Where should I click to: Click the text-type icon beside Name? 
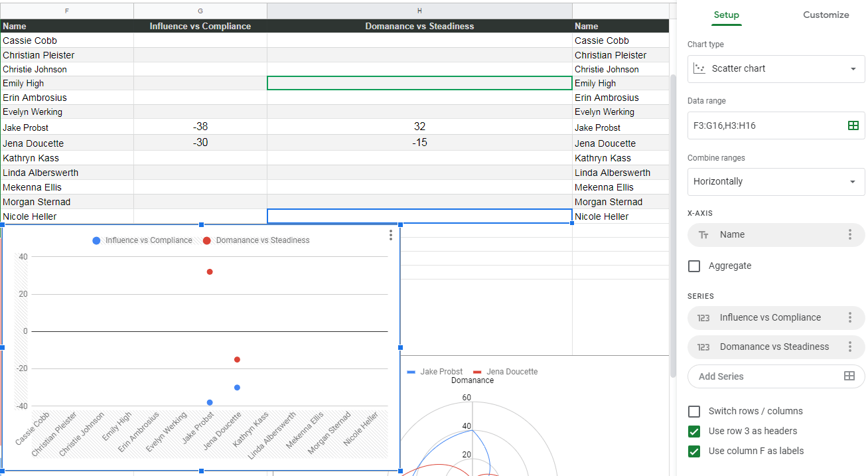[x=704, y=235]
